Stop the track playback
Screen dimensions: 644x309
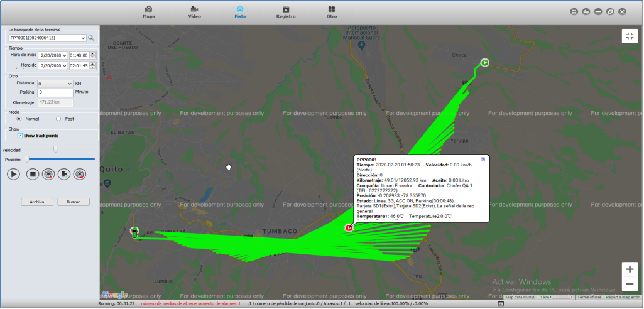pos(33,174)
